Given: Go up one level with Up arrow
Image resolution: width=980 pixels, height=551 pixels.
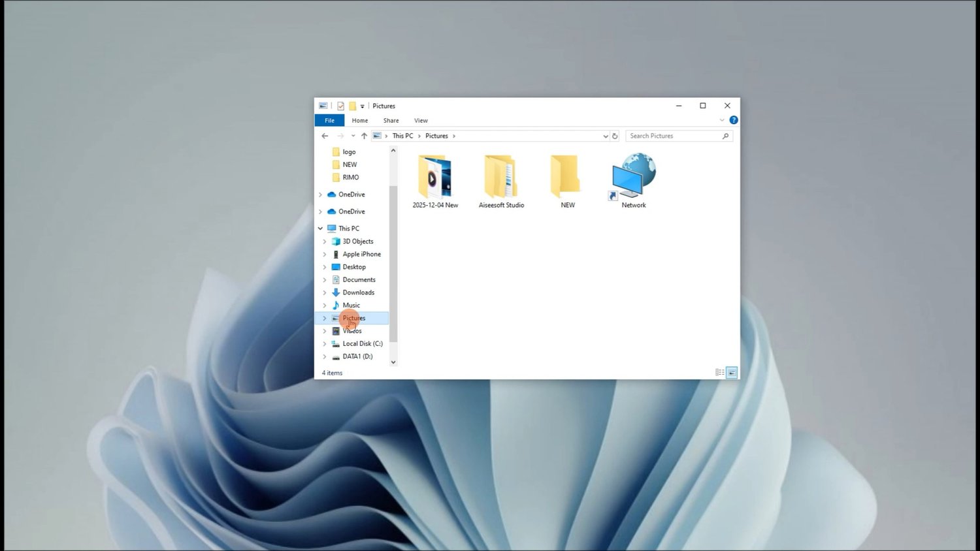Looking at the screenshot, I should [x=364, y=136].
